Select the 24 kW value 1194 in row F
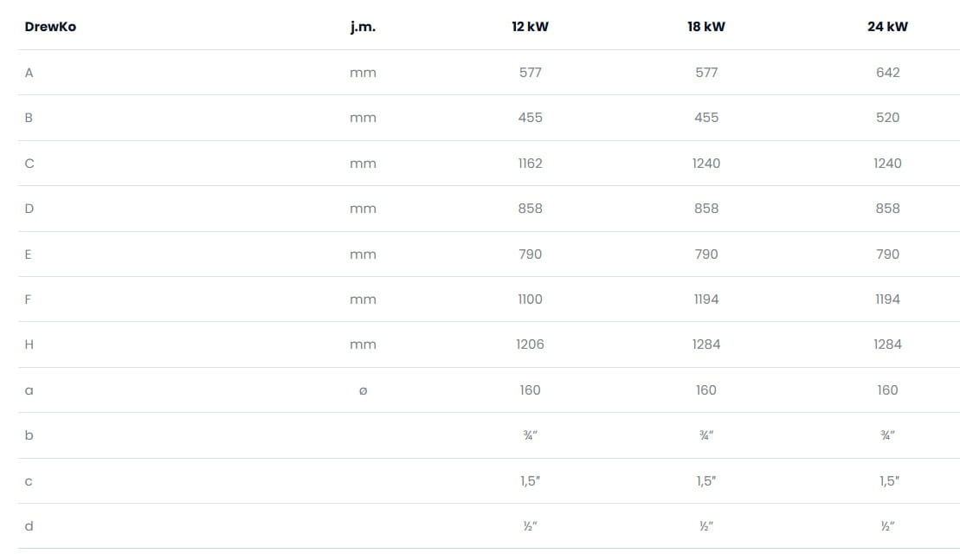 pos(887,299)
